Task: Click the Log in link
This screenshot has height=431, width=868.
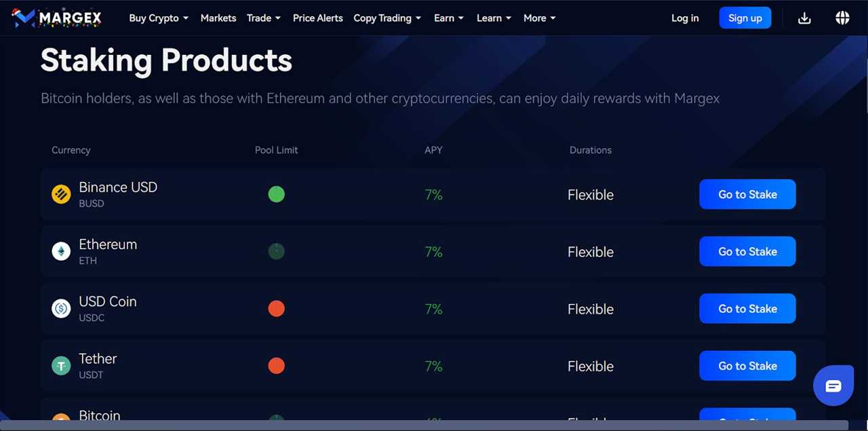Action: (x=685, y=18)
